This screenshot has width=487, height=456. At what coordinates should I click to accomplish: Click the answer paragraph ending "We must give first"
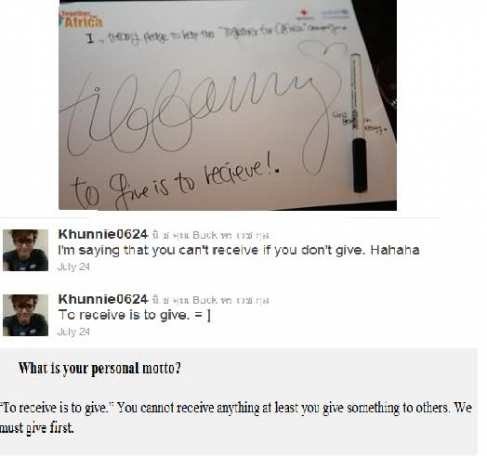click(236, 418)
